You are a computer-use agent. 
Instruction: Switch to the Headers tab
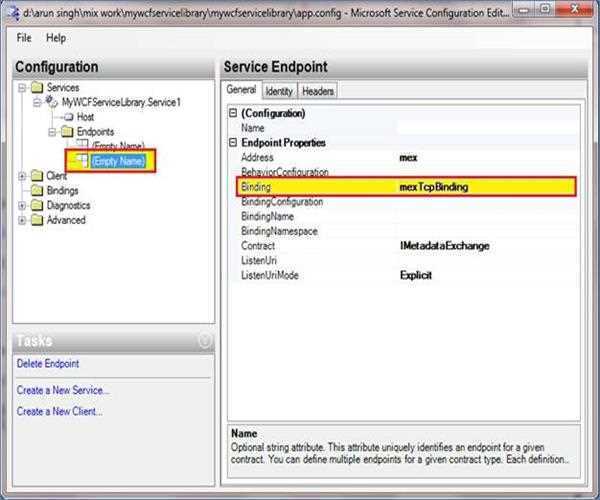tap(317, 91)
